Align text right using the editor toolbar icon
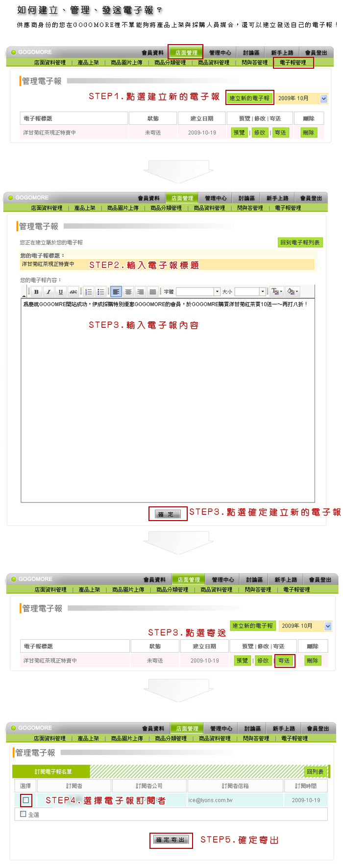Screen dimensions: 343x868 (141, 291)
